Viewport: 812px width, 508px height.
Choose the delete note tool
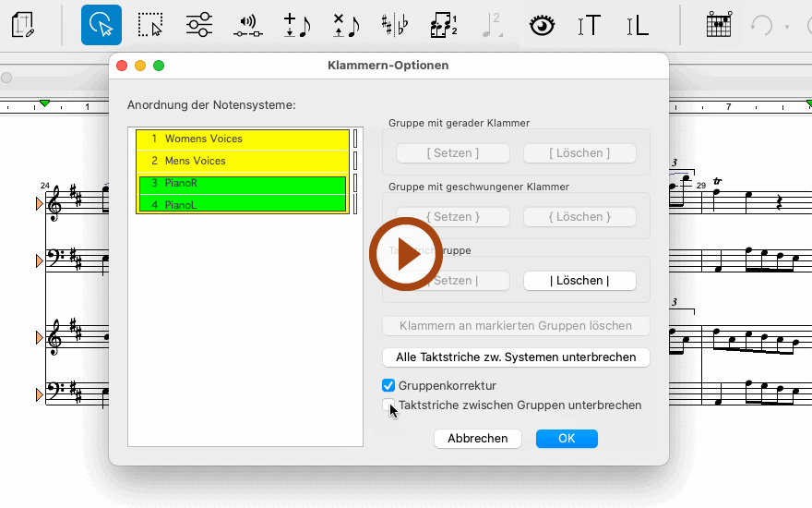coord(346,25)
